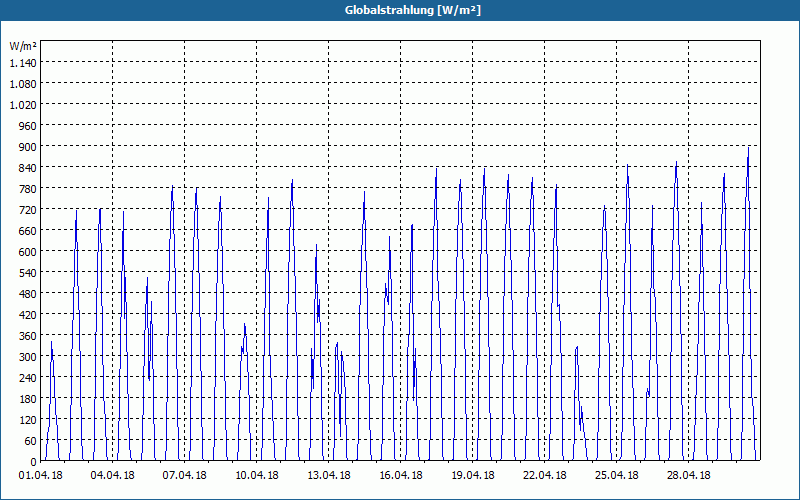Click the 660 y-axis value

coord(28,231)
